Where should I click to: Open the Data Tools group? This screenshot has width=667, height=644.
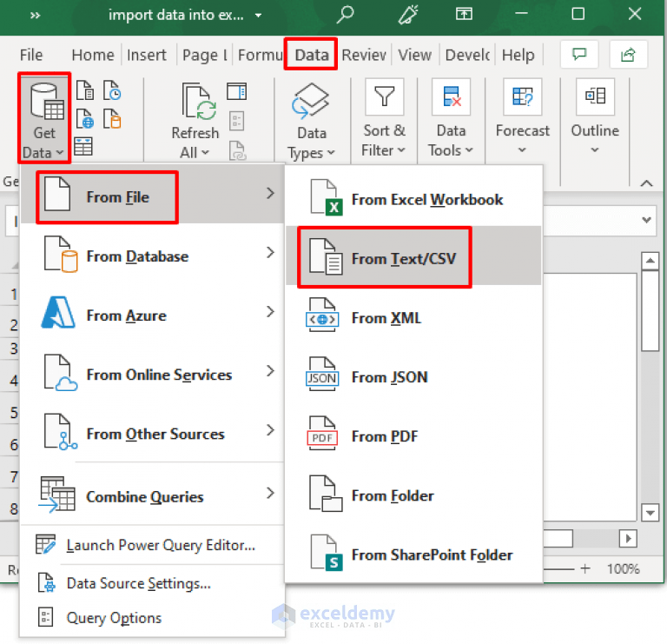(451, 118)
